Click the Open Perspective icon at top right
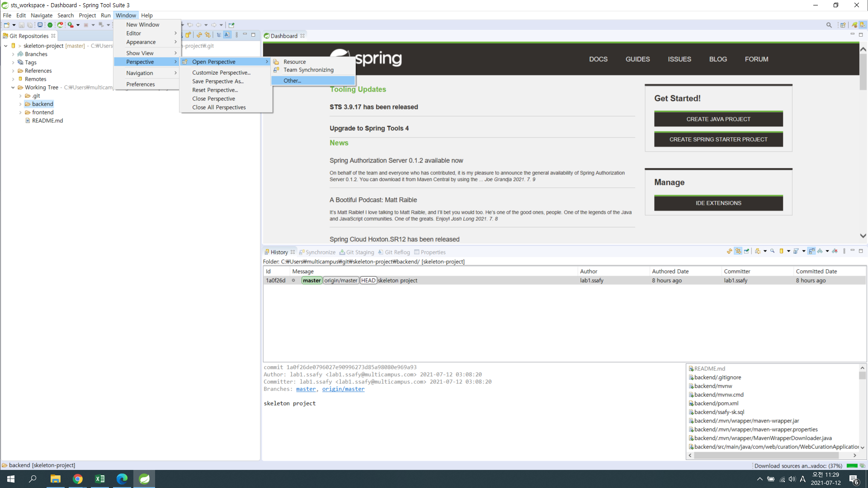Viewport: 868px width, 488px height. pos(843,25)
